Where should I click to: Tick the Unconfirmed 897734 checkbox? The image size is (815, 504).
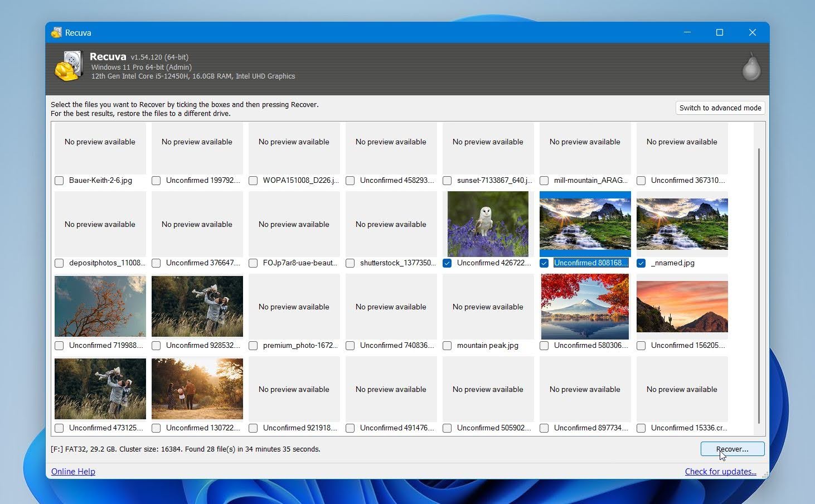[x=544, y=428]
